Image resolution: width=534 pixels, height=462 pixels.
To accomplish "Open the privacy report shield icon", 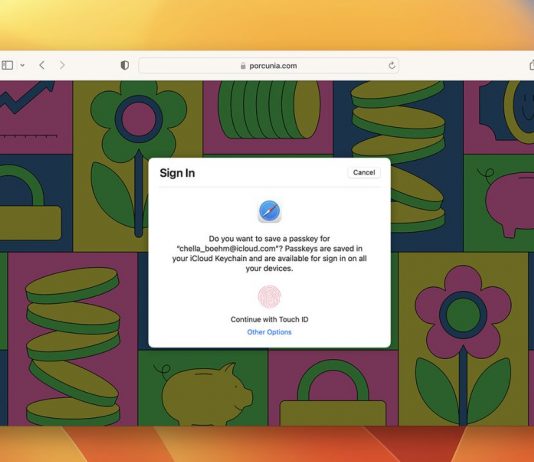I will tap(125, 65).
